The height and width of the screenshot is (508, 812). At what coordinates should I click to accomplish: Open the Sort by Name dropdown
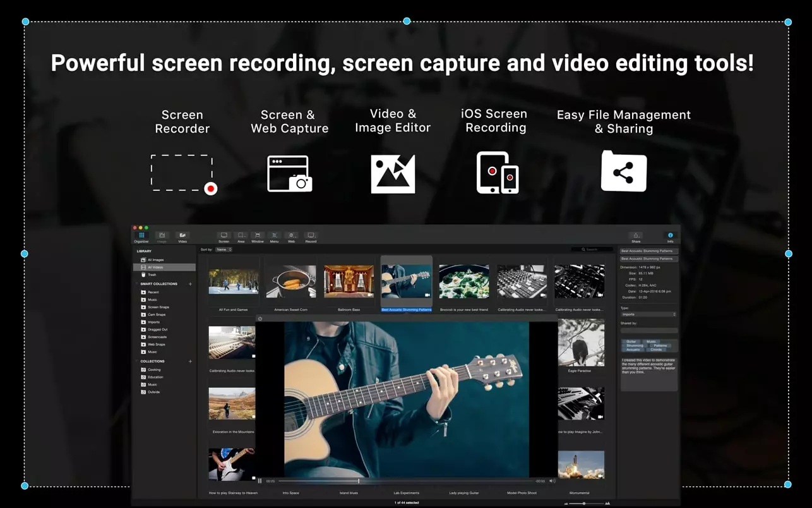tap(224, 250)
